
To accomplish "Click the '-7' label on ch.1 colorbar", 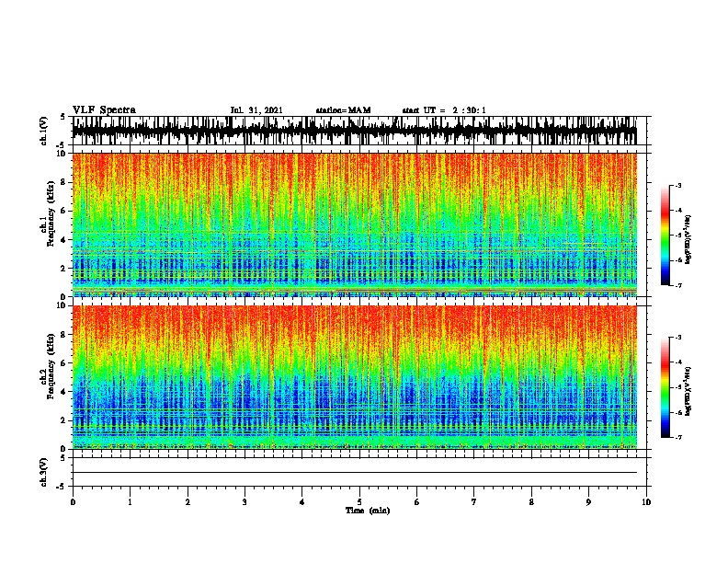I will pyautogui.click(x=677, y=285).
